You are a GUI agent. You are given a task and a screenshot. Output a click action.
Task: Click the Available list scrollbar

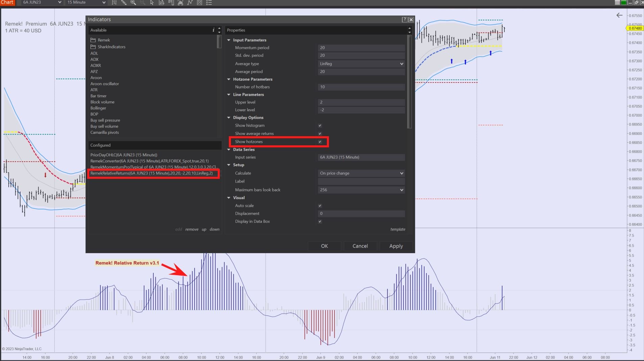click(x=219, y=42)
